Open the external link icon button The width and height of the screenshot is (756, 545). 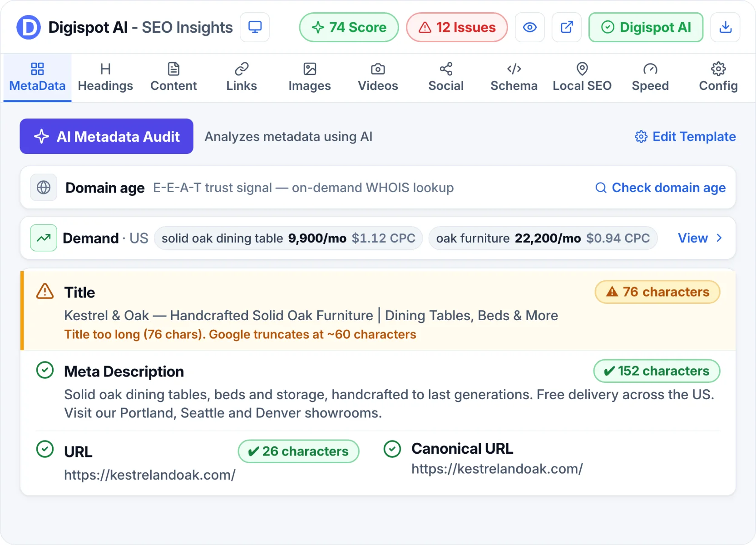(567, 27)
